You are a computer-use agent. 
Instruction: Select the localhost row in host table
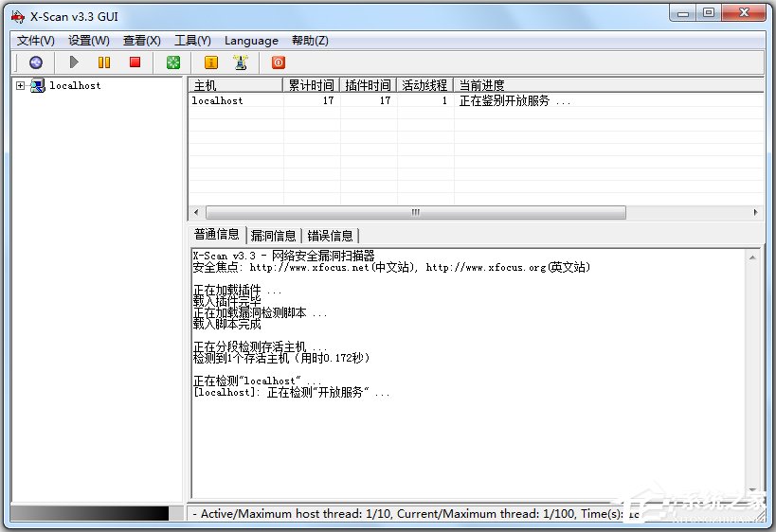point(476,100)
